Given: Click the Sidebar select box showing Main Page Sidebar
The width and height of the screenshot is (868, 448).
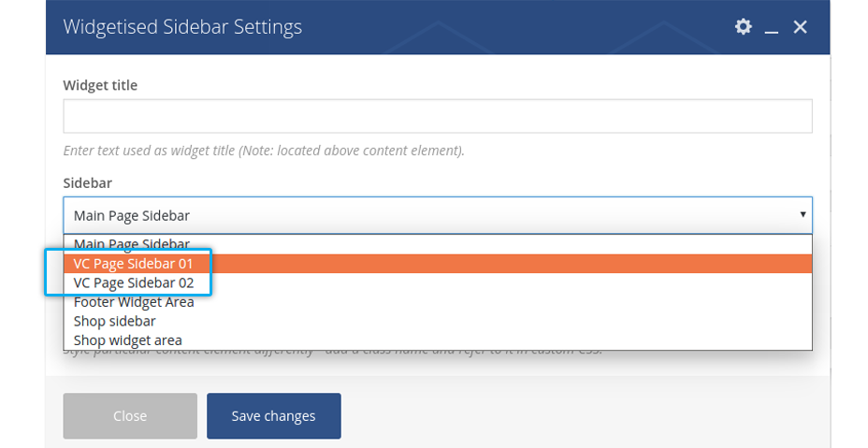Looking at the screenshot, I should coord(421,215).
